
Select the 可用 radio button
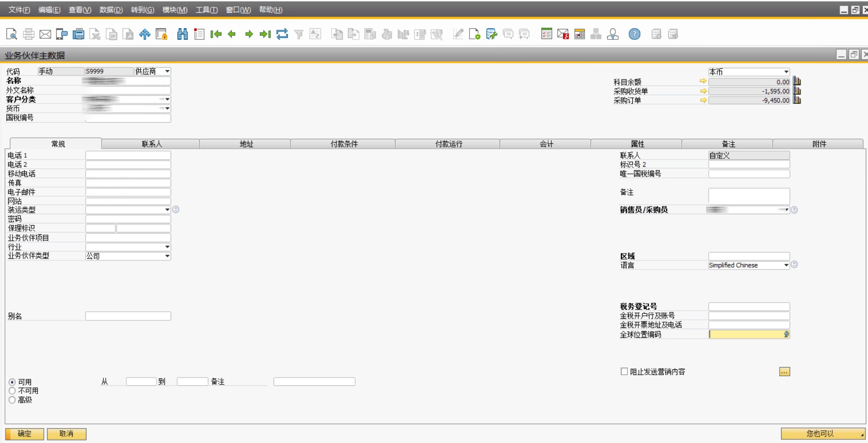[12, 382]
